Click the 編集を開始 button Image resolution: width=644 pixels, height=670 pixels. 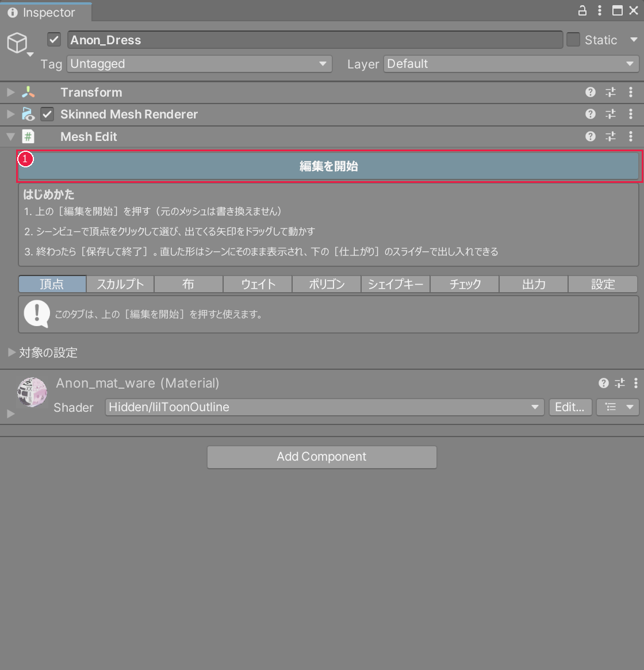click(x=329, y=166)
